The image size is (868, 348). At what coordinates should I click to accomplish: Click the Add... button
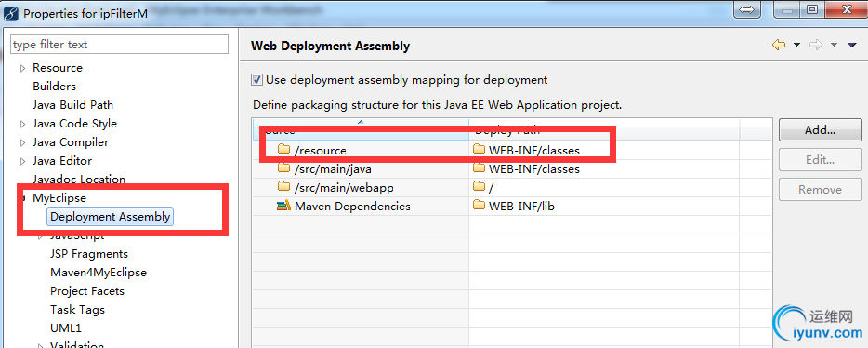820,130
